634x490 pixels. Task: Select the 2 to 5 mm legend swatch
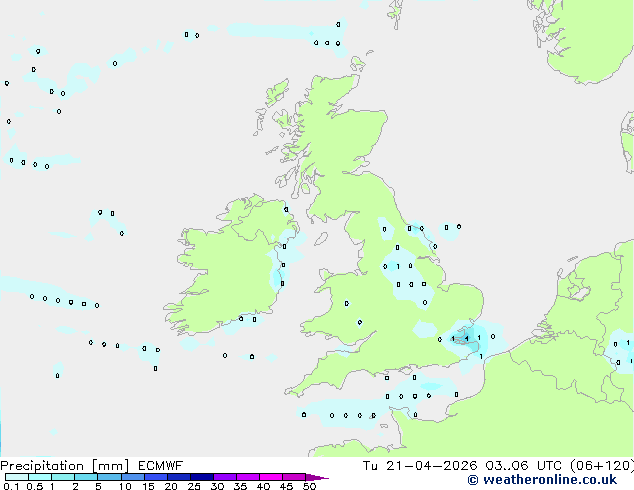coord(86,477)
